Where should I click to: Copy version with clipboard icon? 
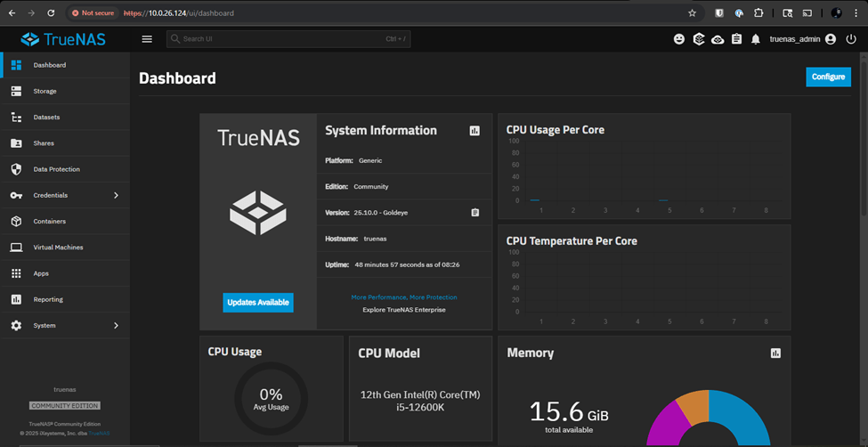coord(475,213)
